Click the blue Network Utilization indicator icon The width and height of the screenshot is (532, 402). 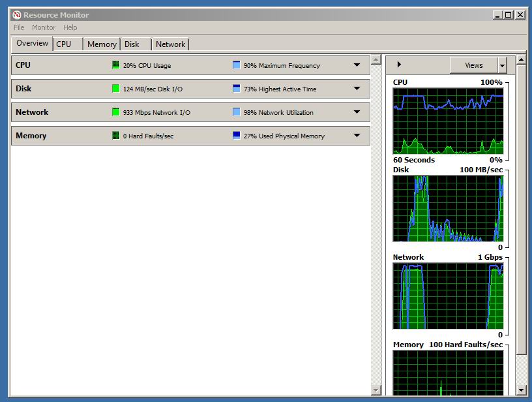pos(237,112)
